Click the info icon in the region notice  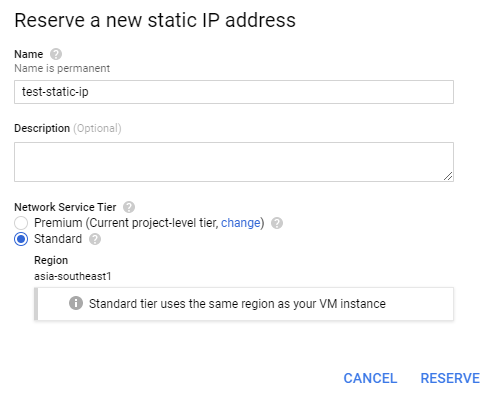point(76,303)
